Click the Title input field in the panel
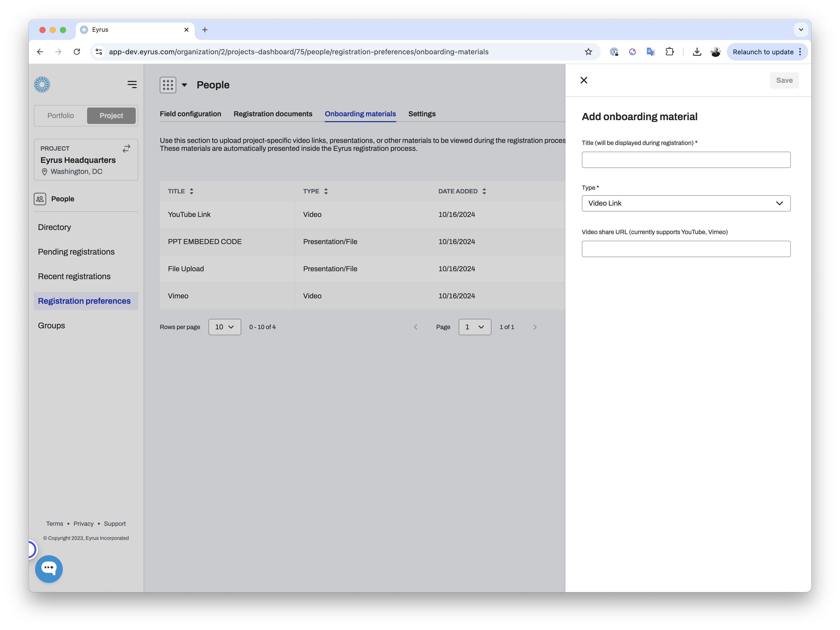This screenshot has width=840, height=630. (686, 160)
